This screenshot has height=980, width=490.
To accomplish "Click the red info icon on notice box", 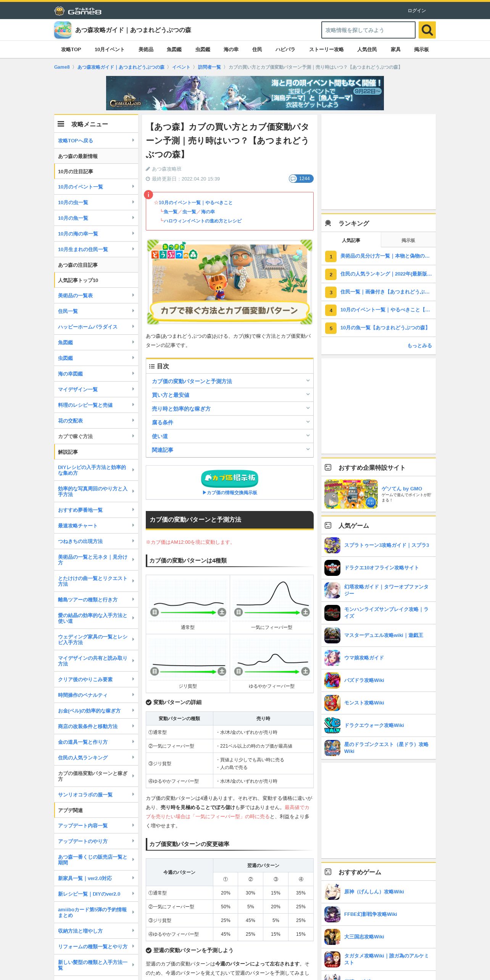I will [x=148, y=195].
